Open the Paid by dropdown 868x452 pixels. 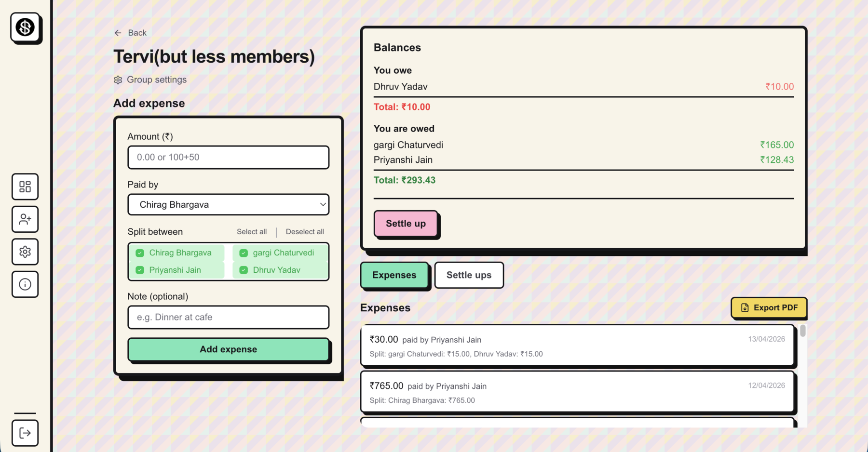point(229,205)
